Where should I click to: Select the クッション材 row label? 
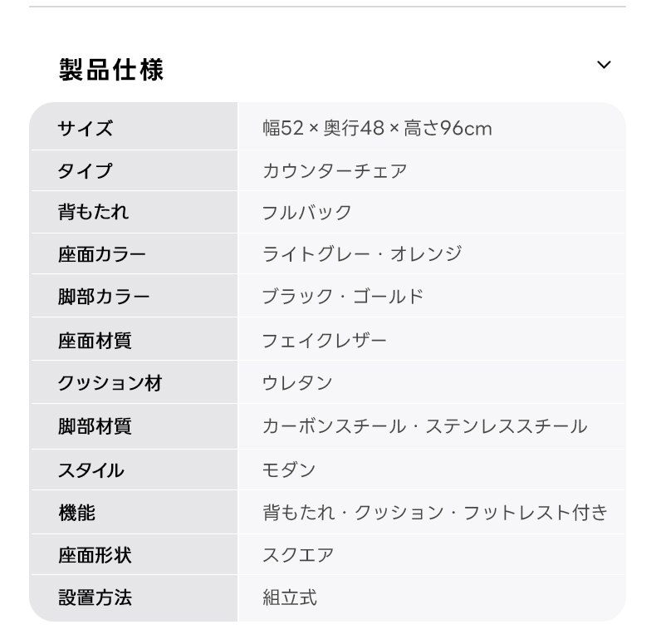tap(110, 383)
